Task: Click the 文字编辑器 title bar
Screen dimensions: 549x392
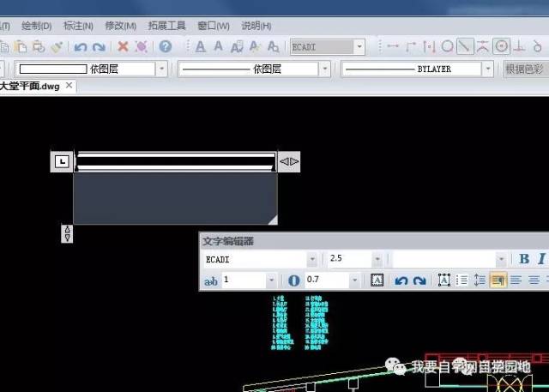Action: 374,241
